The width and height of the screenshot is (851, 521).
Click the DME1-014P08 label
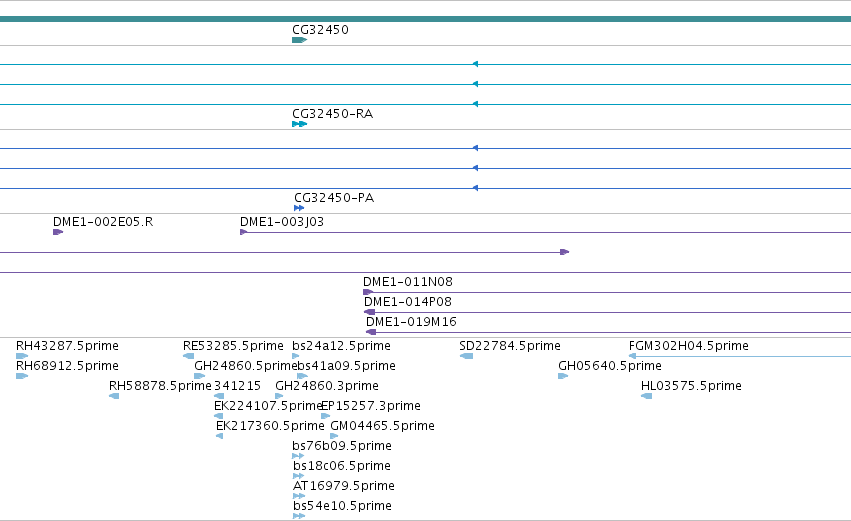point(408,302)
